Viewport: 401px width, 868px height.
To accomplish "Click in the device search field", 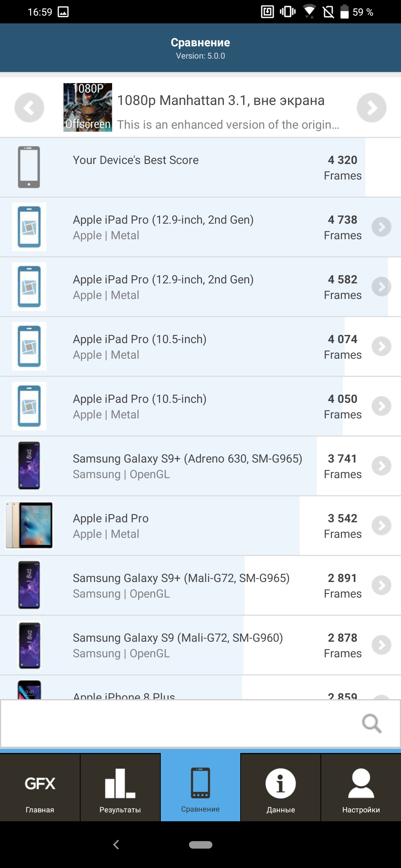I will 178,723.
